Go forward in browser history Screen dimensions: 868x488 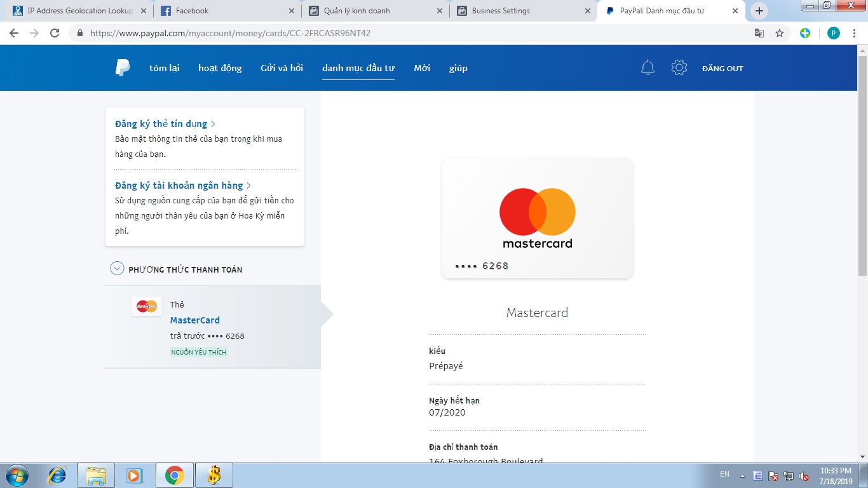coord(34,33)
